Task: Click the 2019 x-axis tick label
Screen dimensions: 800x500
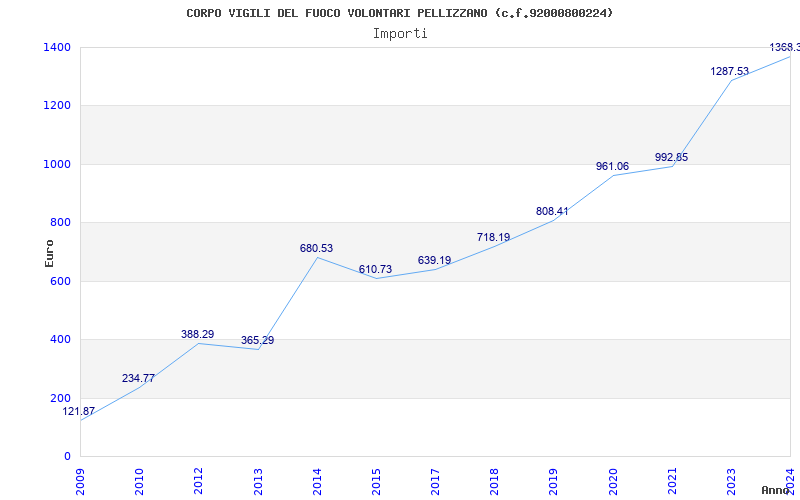Action: click(x=554, y=481)
